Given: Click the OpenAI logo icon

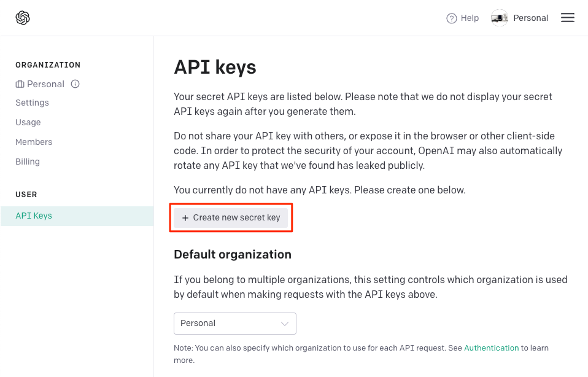Looking at the screenshot, I should pyautogui.click(x=23, y=18).
